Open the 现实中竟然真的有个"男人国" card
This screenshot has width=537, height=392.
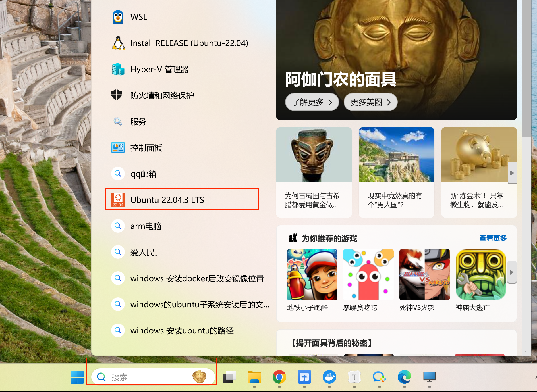[396, 172]
